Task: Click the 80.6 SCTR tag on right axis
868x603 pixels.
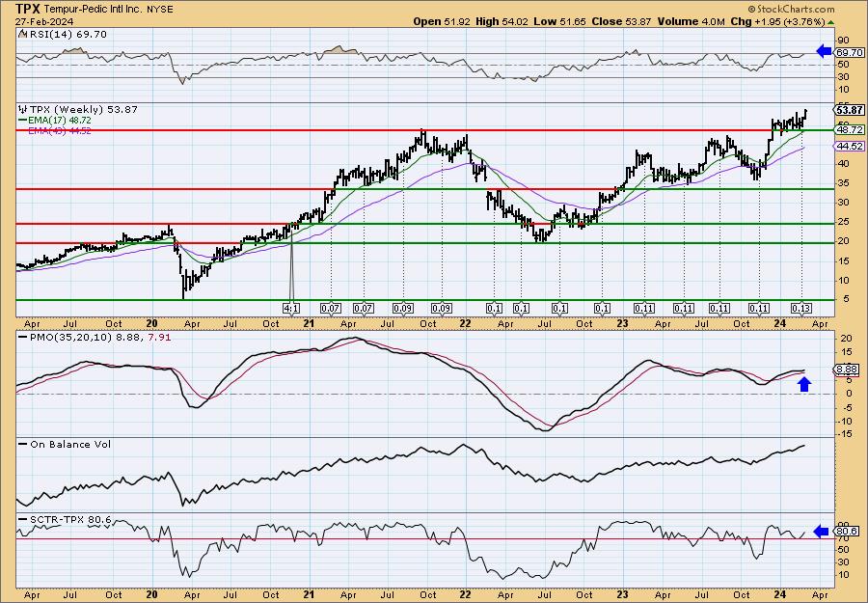Action: click(x=848, y=533)
